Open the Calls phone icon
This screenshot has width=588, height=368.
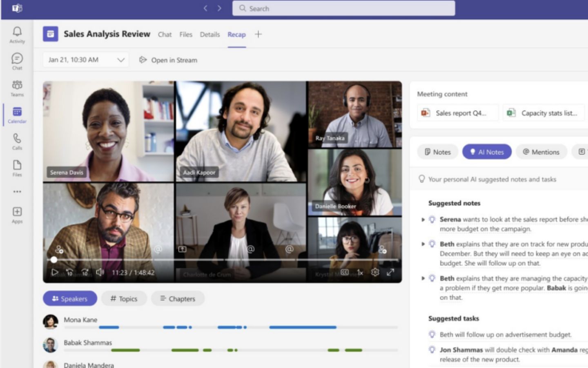(x=17, y=141)
